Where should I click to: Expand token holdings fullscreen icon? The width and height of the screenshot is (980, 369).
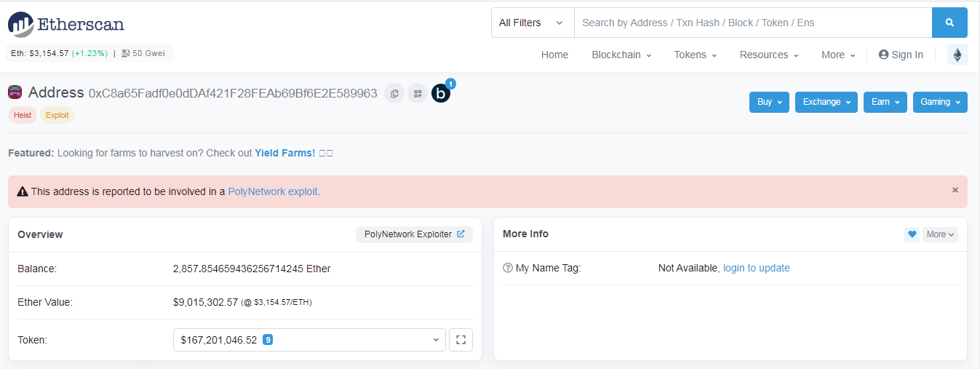(461, 340)
